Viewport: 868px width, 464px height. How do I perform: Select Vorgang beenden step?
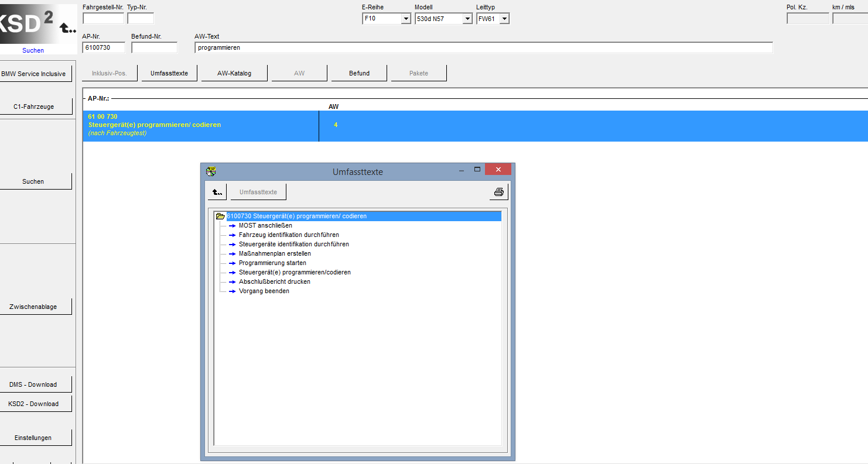click(264, 291)
